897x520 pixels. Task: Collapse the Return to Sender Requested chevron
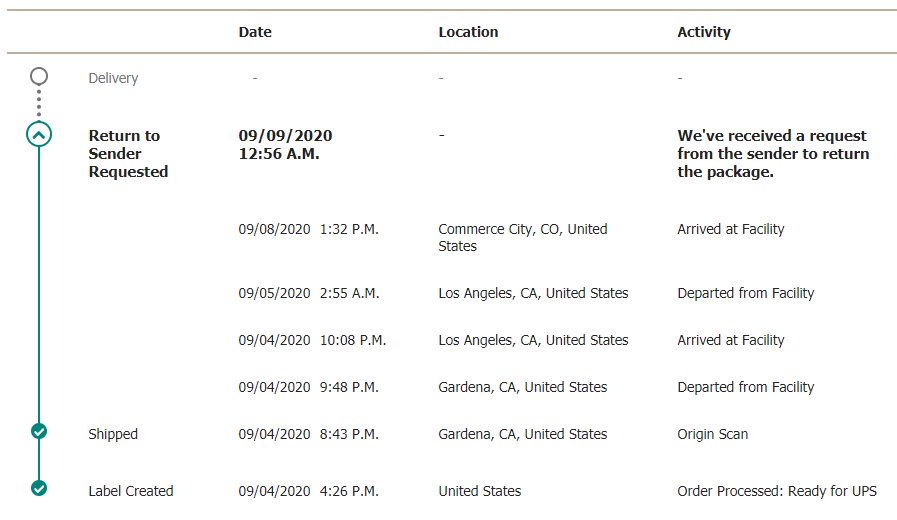39,134
